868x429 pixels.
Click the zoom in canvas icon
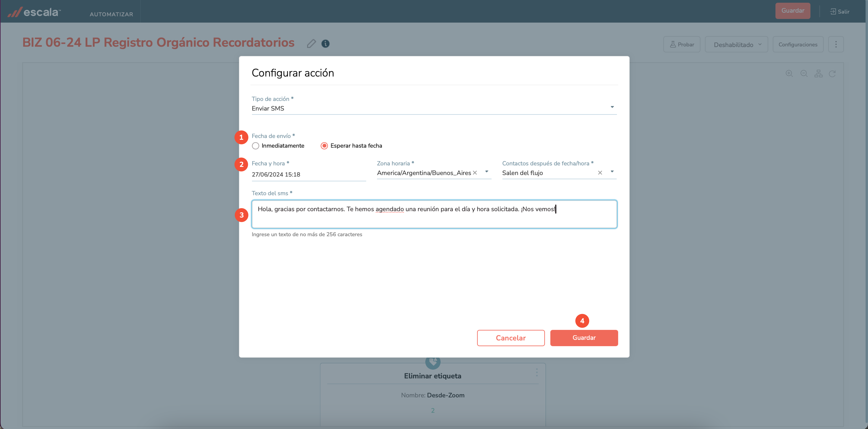click(789, 73)
